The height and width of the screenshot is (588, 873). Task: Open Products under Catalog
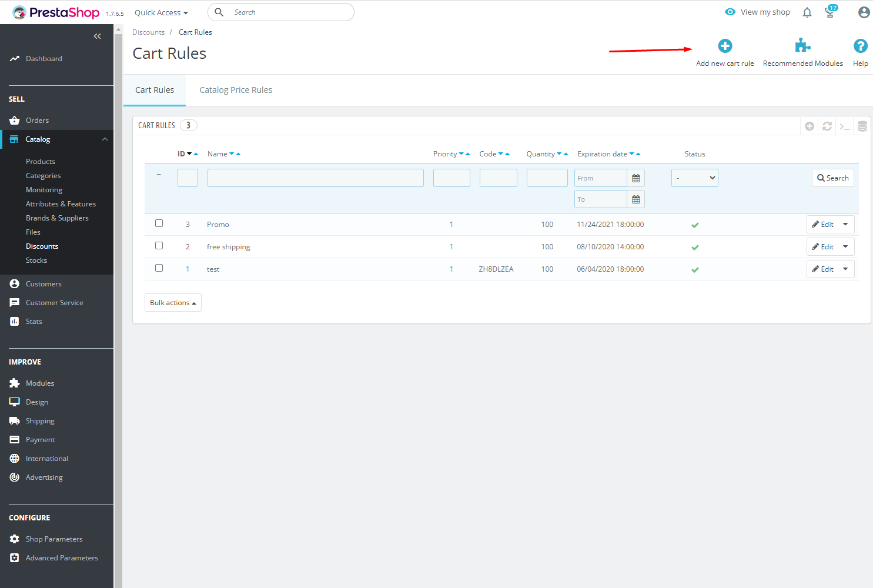pos(41,162)
